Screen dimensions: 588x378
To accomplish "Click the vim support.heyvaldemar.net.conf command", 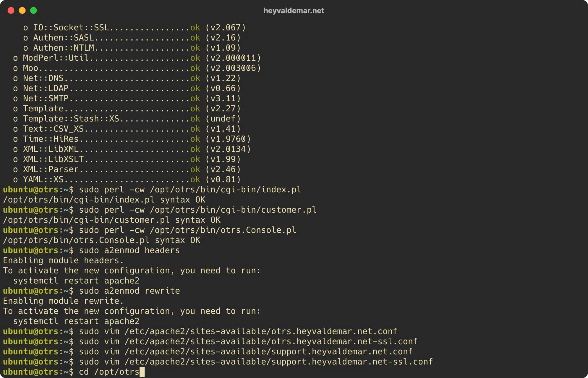I will [246, 352].
